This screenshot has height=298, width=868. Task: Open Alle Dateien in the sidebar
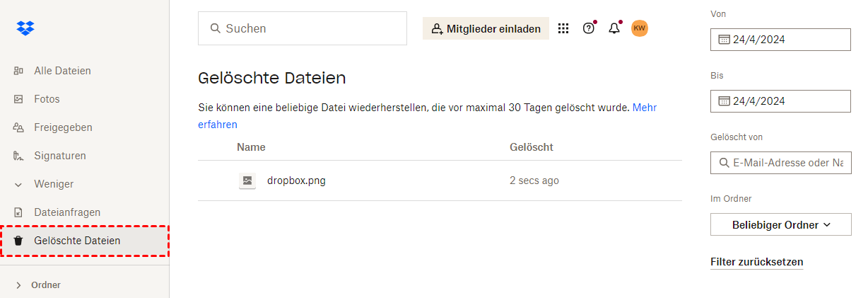tap(62, 71)
